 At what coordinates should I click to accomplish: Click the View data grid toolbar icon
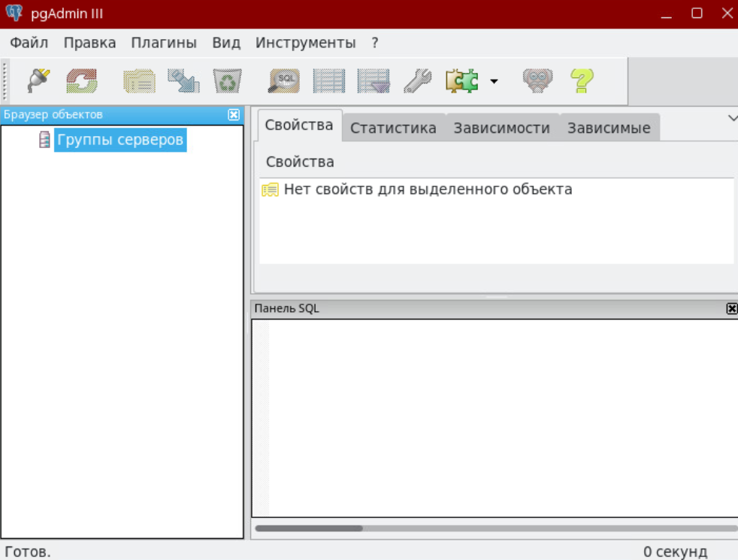[x=329, y=80]
